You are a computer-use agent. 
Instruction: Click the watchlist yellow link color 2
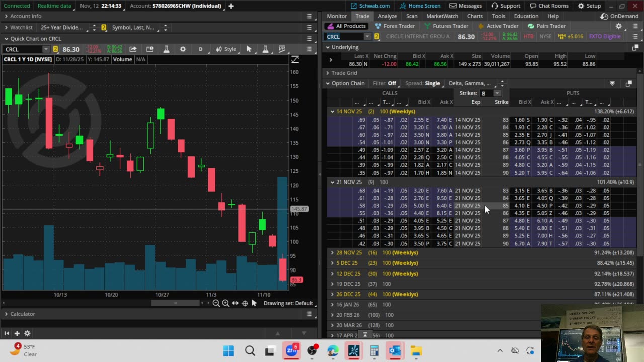click(104, 28)
